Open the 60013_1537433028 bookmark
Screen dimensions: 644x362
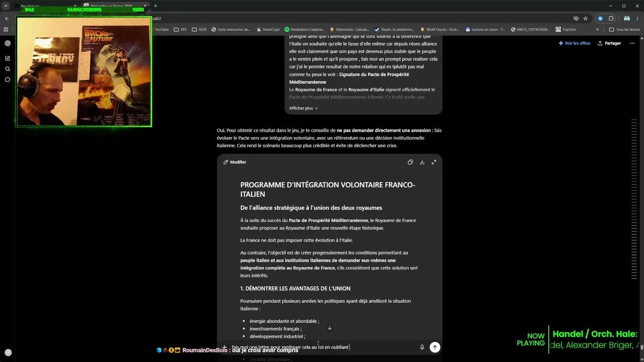pos(530,30)
